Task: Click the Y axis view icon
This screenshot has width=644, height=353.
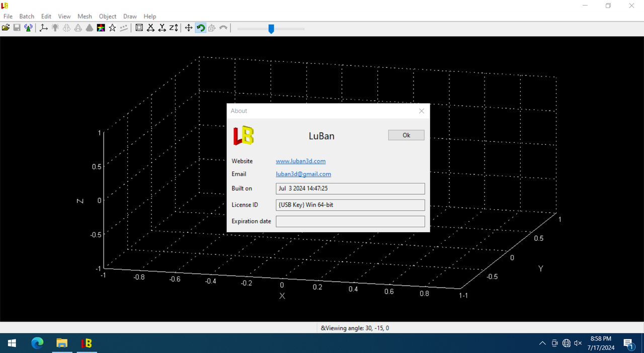Action: coord(162,28)
